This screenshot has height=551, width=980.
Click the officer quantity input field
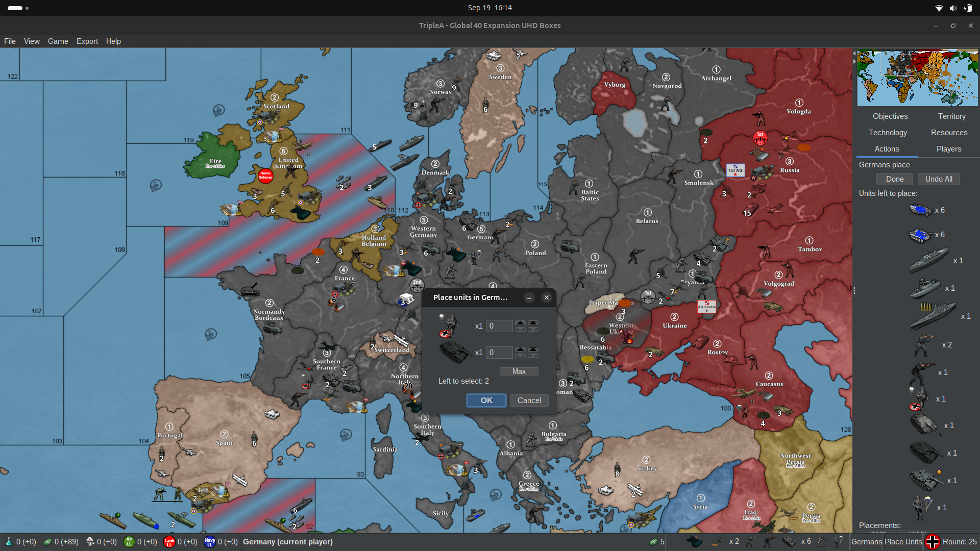click(499, 326)
